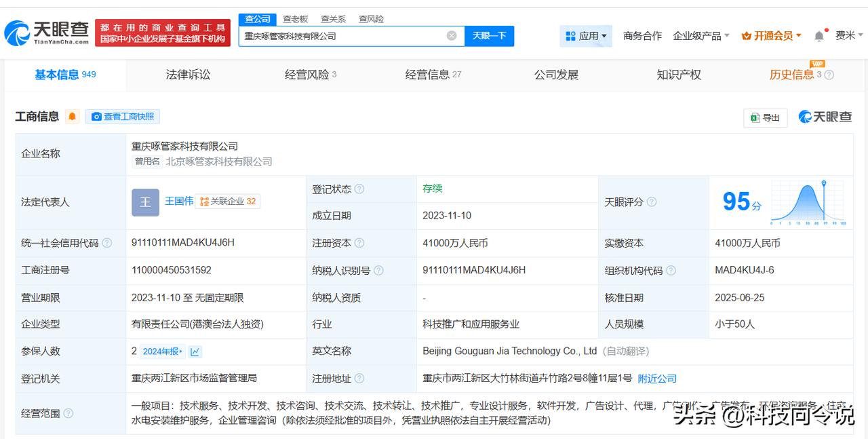Viewport: 868px width, 439px height.
Task: Click 关联企业 32 tag
Action: pyautogui.click(x=228, y=202)
